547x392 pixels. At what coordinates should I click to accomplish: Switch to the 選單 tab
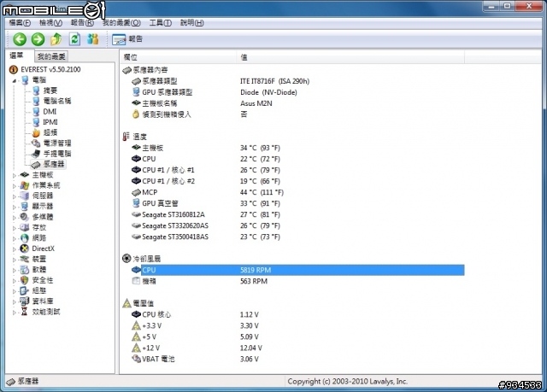(x=16, y=56)
